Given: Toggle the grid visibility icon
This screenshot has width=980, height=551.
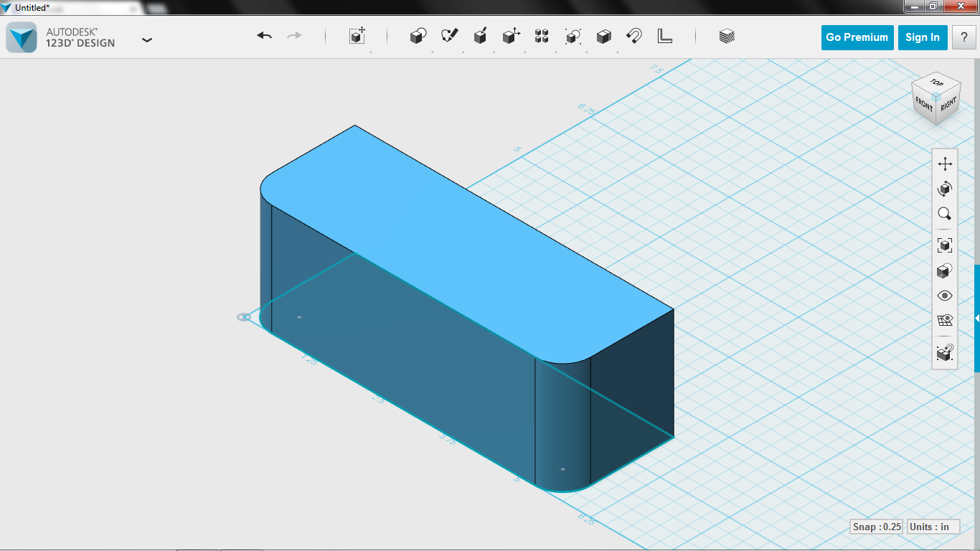Looking at the screenshot, I should coord(945,320).
